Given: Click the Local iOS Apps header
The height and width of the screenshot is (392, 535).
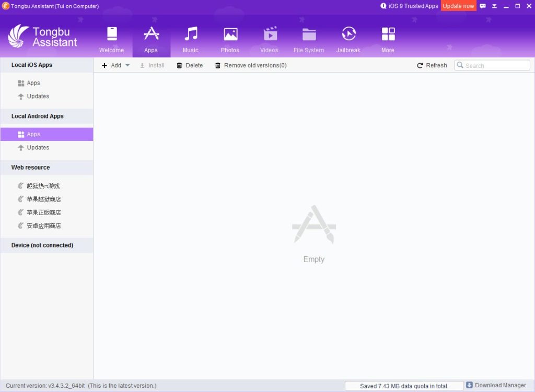Looking at the screenshot, I should [46, 65].
